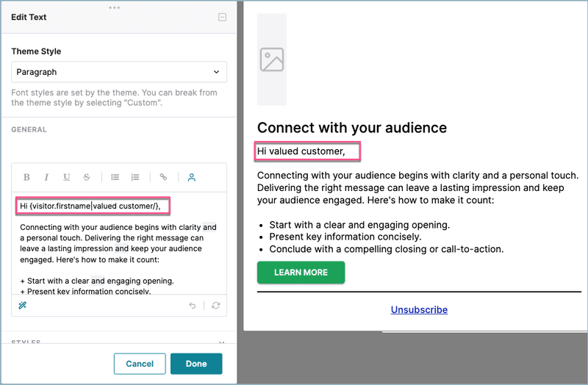Viewport: 588px width, 385px height.
Task: Expand the Styles section
Action: (221, 342)
